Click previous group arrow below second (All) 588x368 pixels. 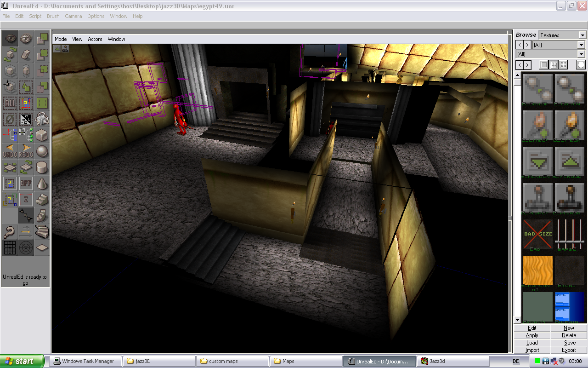520,65
